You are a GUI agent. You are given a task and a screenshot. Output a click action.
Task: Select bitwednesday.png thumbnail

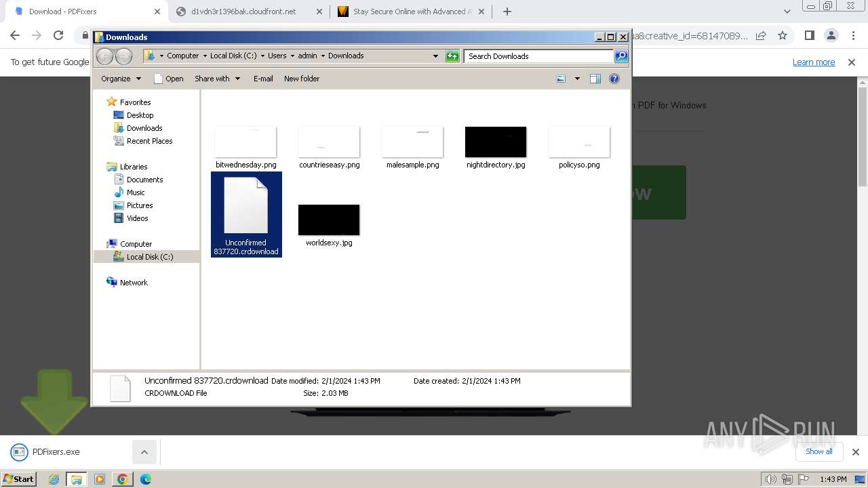(245, 142)
